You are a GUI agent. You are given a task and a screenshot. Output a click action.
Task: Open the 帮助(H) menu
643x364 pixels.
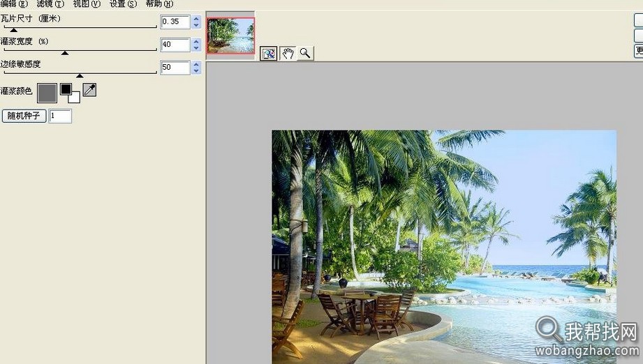[x=159, y=3]
